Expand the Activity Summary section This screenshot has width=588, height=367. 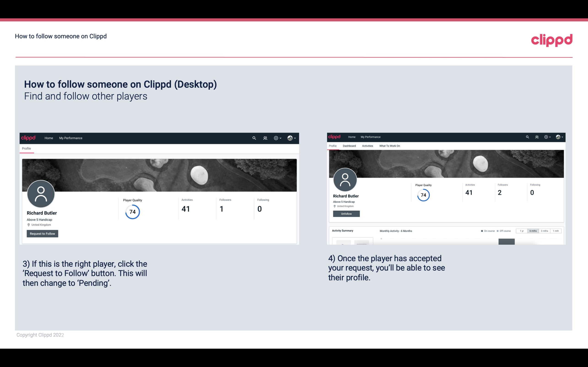(342, 230)
